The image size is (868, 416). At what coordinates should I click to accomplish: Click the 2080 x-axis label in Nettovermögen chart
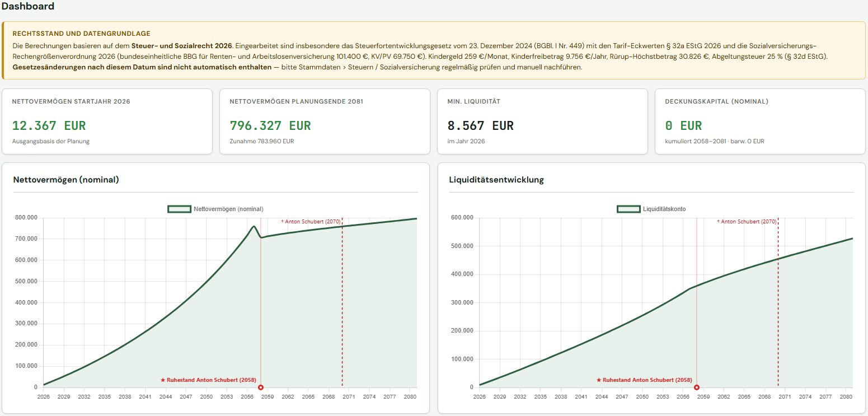tap(410, 396)
